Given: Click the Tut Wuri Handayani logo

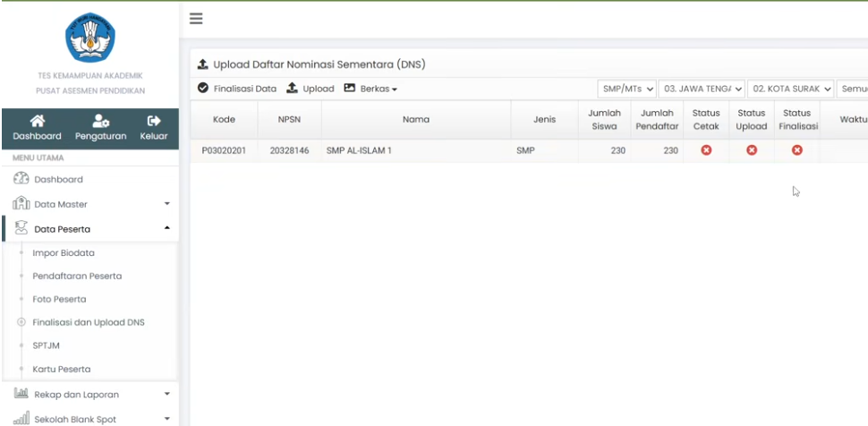Looking at the screenshot, I should pos(90,37).
